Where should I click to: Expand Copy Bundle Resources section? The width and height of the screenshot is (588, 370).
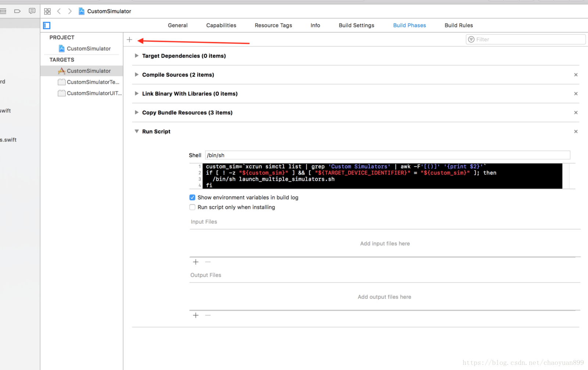tap(137, 112)
